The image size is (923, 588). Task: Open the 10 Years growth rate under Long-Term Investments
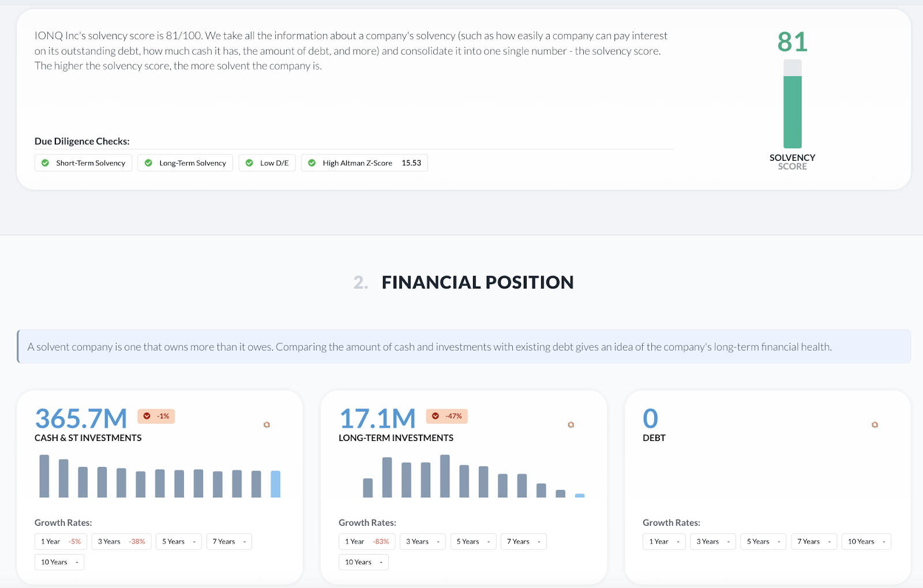(x=363, y=561)
